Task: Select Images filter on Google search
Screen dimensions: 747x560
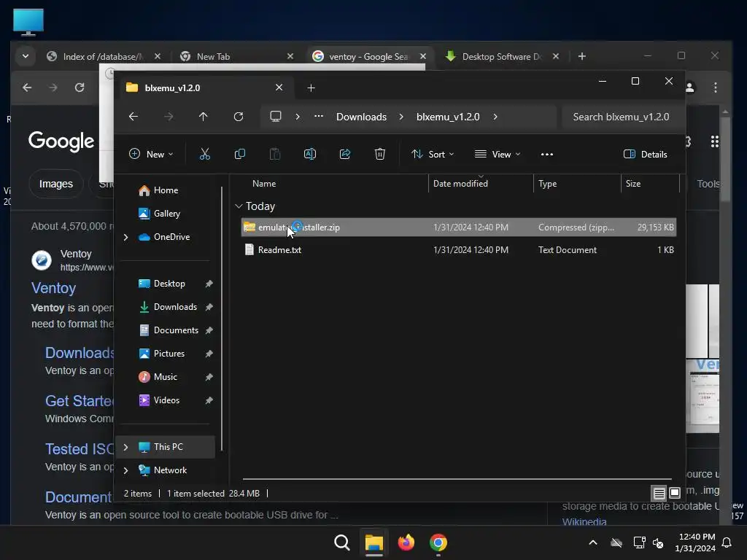Action: (x=55, y=184)
